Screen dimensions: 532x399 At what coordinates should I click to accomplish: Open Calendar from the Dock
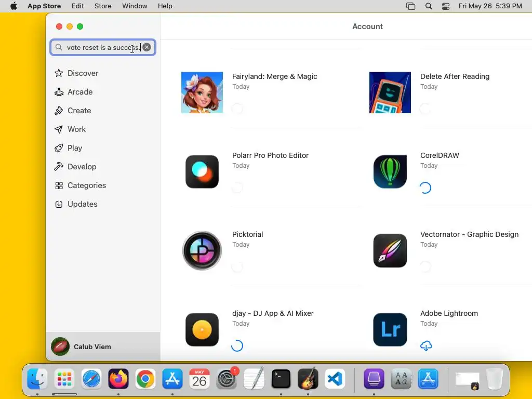199,379
